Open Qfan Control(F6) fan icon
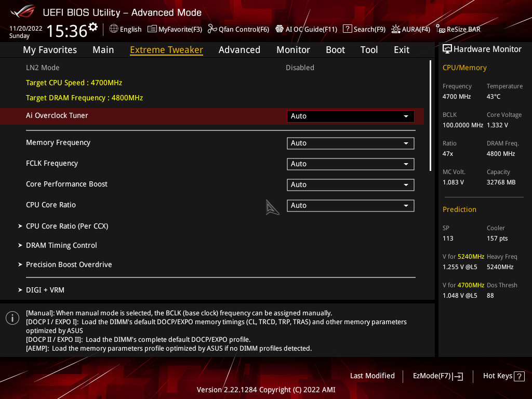This screenshot has width=532, height=399. click(x=212, y=29)
